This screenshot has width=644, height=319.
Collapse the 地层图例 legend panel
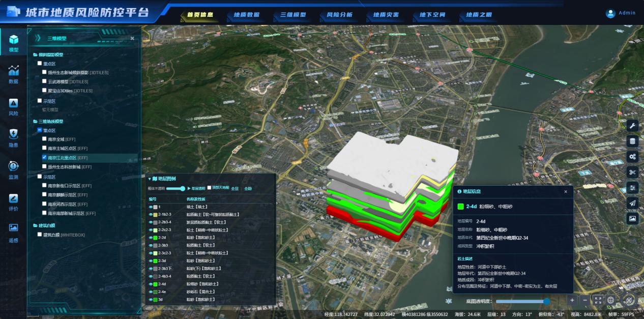click(x=150, y=179)
